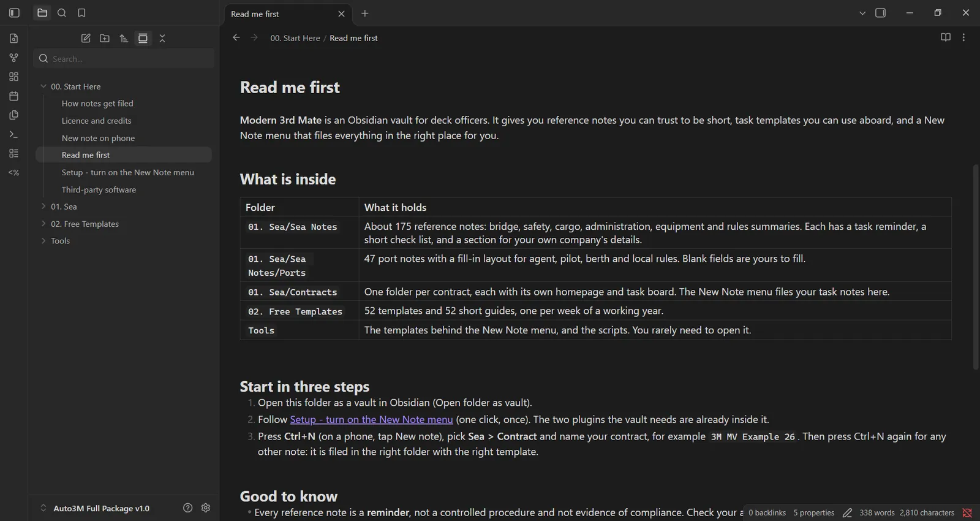Image resolution: width=980 pixels, height=521 pixels.
Task: Open graph view ribbon icon
Action: [13, 58]
